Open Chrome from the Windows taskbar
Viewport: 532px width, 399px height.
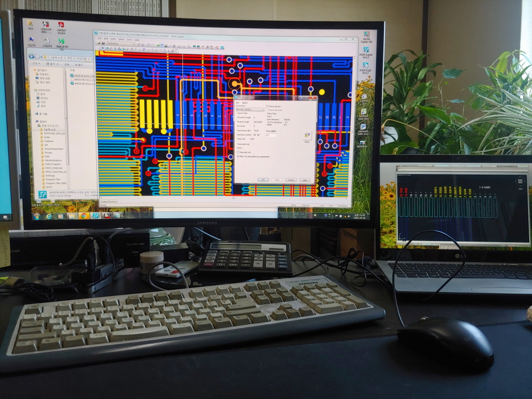[x=84, y=216]
